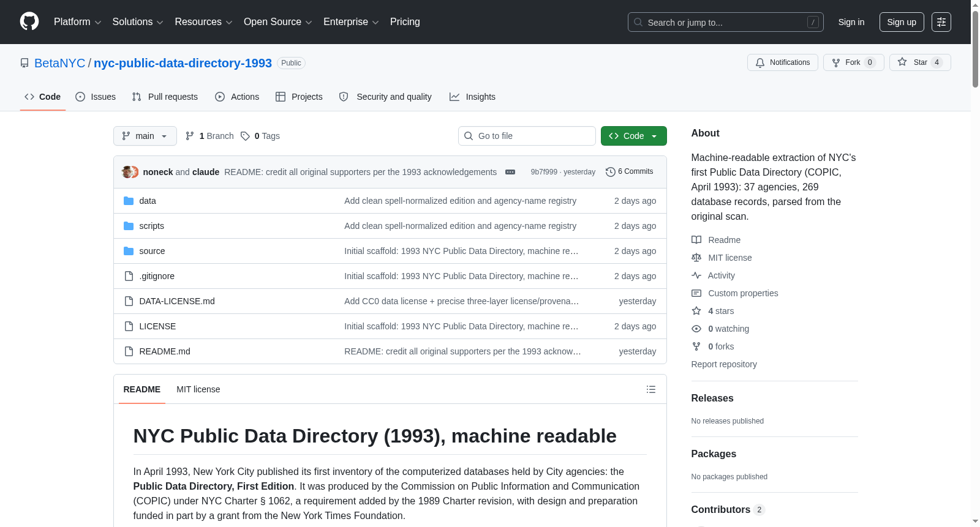Switch to the Actions tab
Screen dimensions: 980x527
click(x=237, y=97)
